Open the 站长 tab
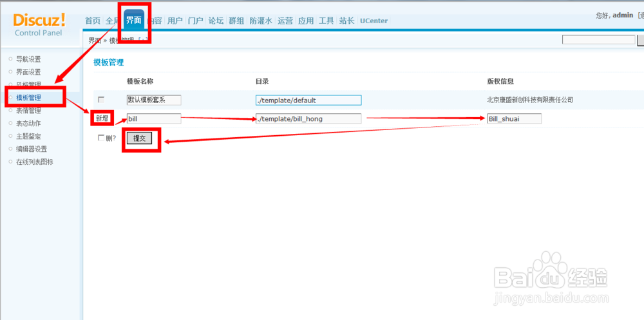The width and height of the screenshot is (644, 320). pos(346,21)
